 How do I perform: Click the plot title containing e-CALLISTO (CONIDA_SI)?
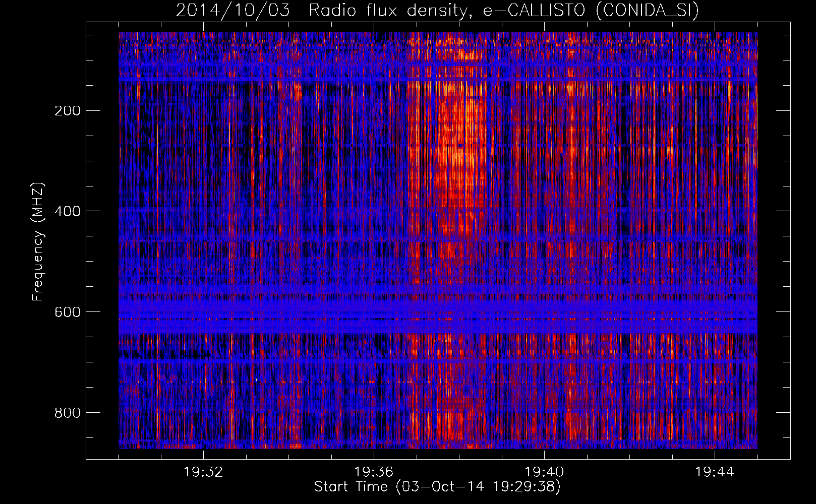click(x=437, y=11)
